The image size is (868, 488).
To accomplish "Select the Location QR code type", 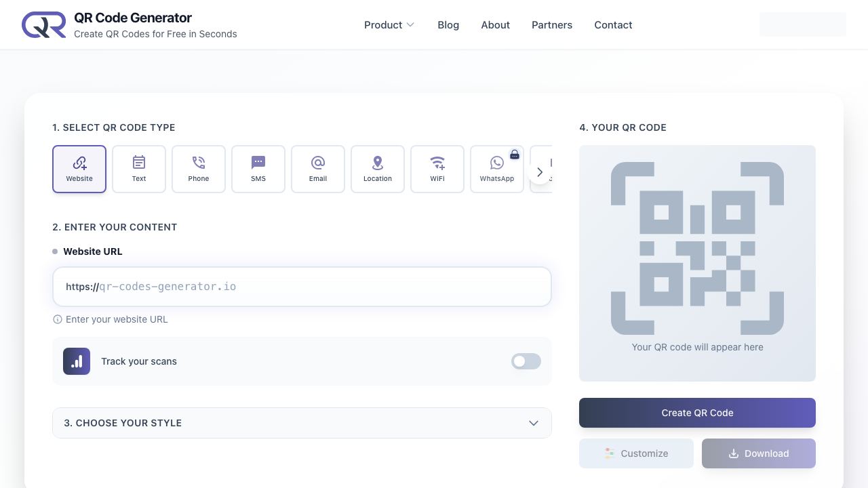I will pyautogui.click(x=378, y=169).
